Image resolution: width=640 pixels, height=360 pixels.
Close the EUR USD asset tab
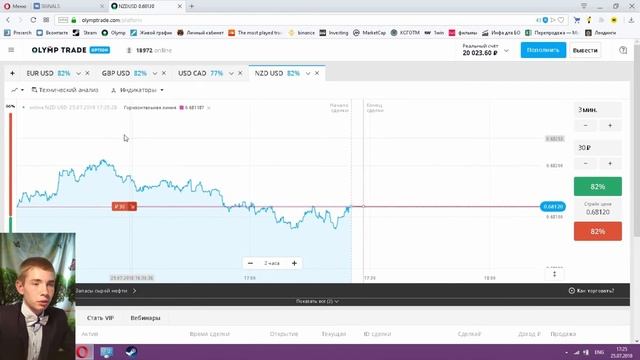point(87,73)
